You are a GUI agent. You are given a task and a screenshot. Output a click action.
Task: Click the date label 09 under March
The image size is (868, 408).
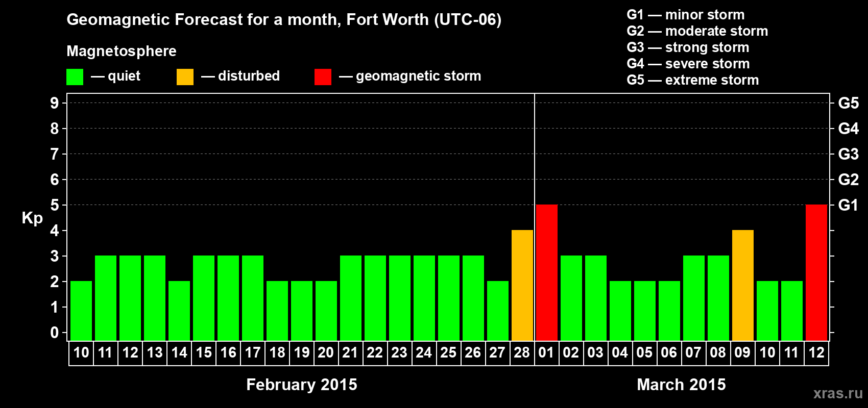click(742, 353)
